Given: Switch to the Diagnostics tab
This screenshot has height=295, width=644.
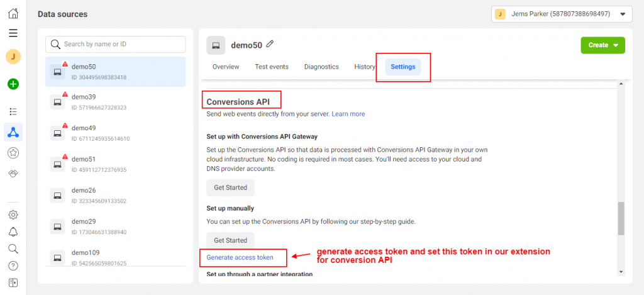Looking at the screenshot, I should coord(321,67).
